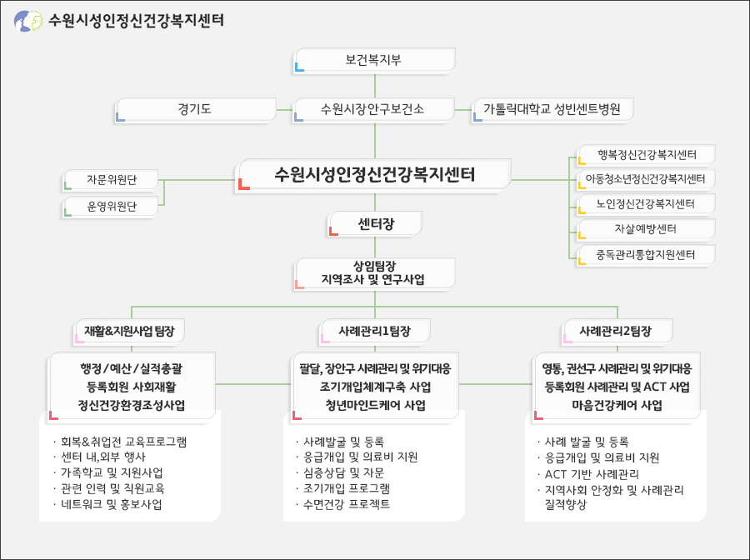Select the 사례관리2팀장 box

point(617,332)
